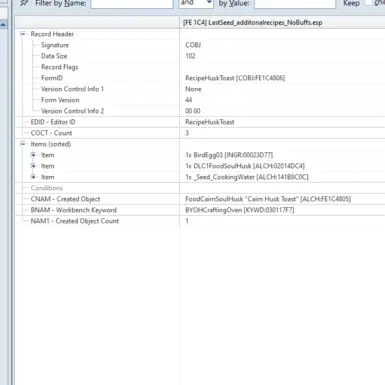Focus the Filter by Name input field
The image size is (385, 385).
coord(132,4)
